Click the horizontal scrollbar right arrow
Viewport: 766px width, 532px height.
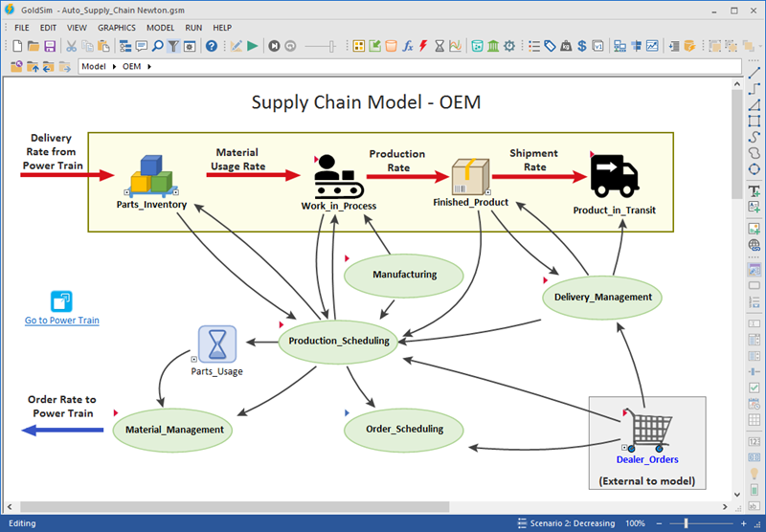[x=726, y=507]
